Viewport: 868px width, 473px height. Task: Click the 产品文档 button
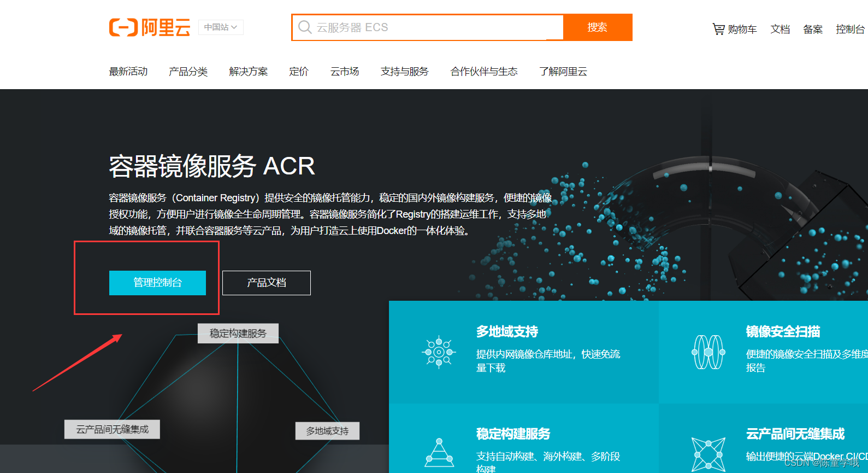tap(267, 283)
